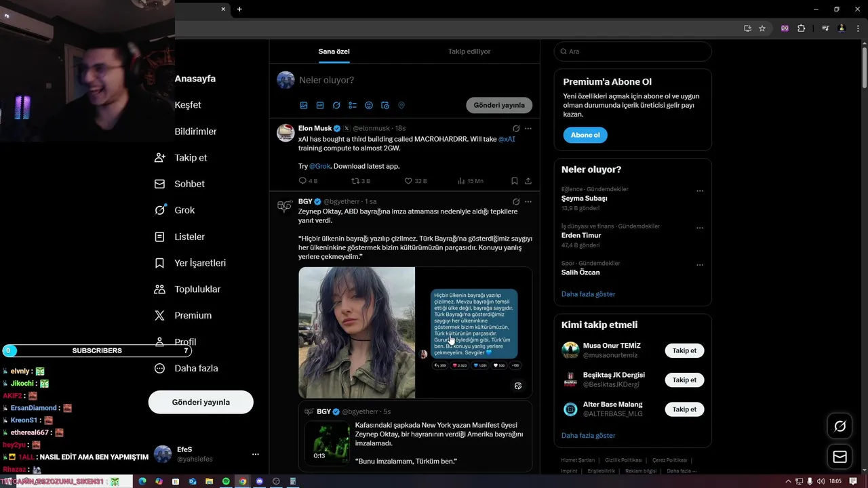Open the @Grok mention link
The width and height of the screenshot is (868, 488).
pos(320,166)
